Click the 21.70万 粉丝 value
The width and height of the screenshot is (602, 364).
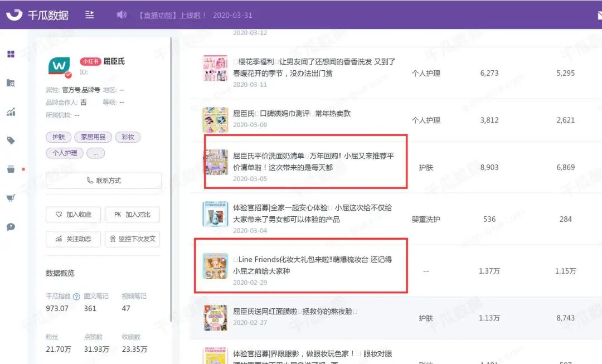point(59,349)
